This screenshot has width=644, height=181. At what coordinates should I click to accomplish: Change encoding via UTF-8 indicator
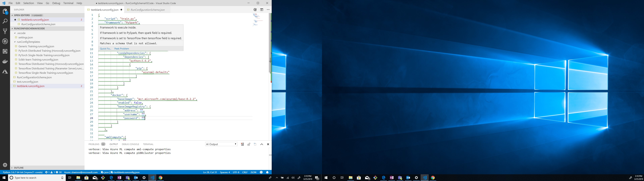point(236,172)
